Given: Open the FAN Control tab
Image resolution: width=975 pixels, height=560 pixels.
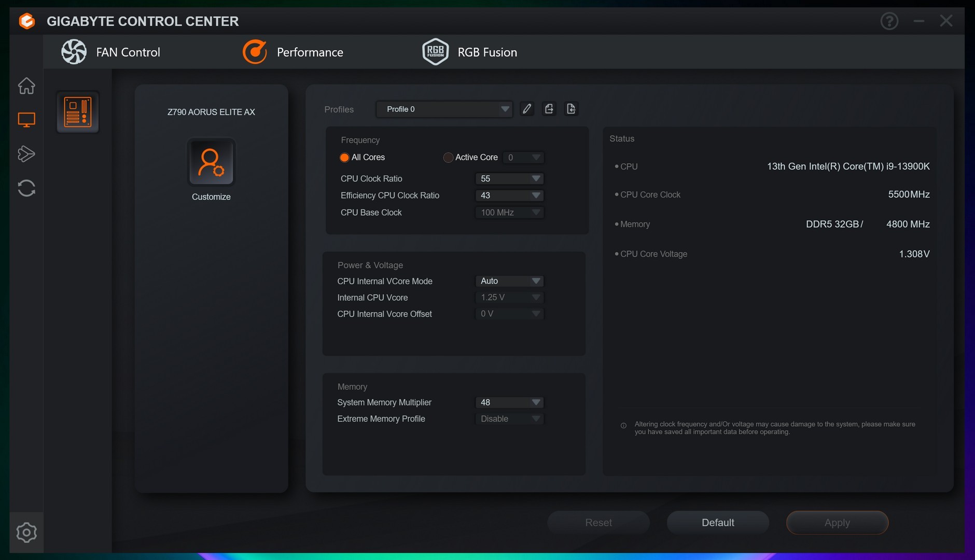Looking at the screenshot, I should [111, 52].
